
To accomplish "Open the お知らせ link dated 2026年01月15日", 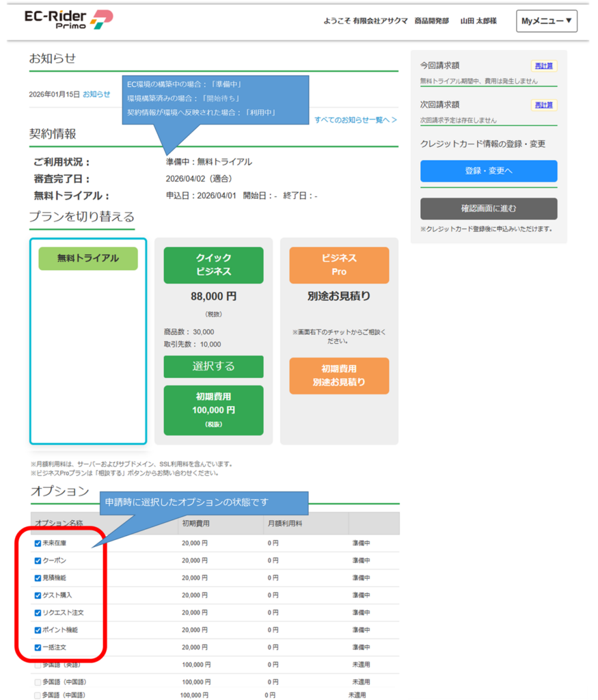I will point(96,94).
